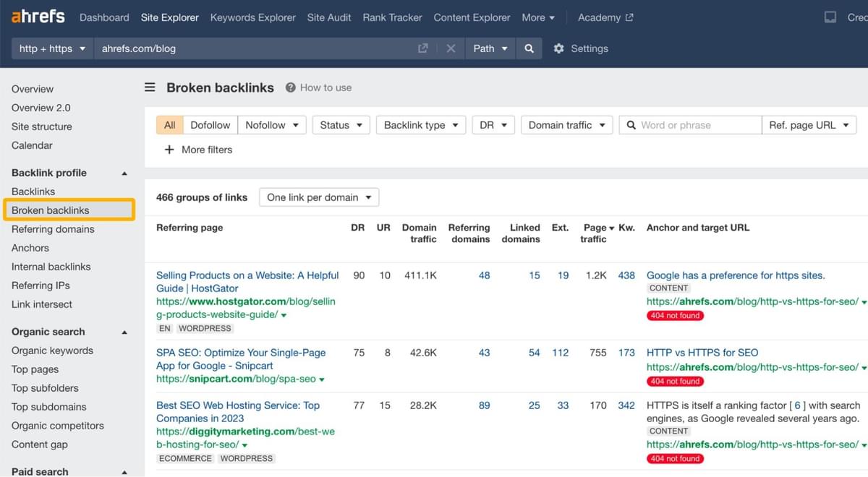Expand the More menu in top navigation
Image resolution: width=868 pixels, height=477 pixels.
[538, 17]
